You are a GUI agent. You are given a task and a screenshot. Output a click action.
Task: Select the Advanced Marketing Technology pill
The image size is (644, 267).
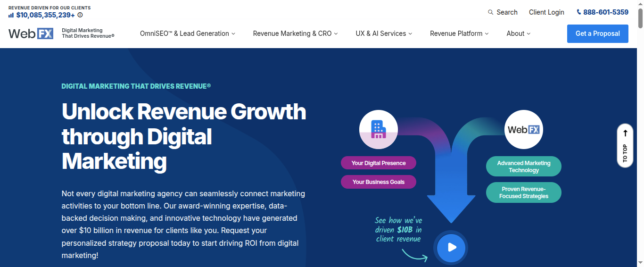click(523, 167)
